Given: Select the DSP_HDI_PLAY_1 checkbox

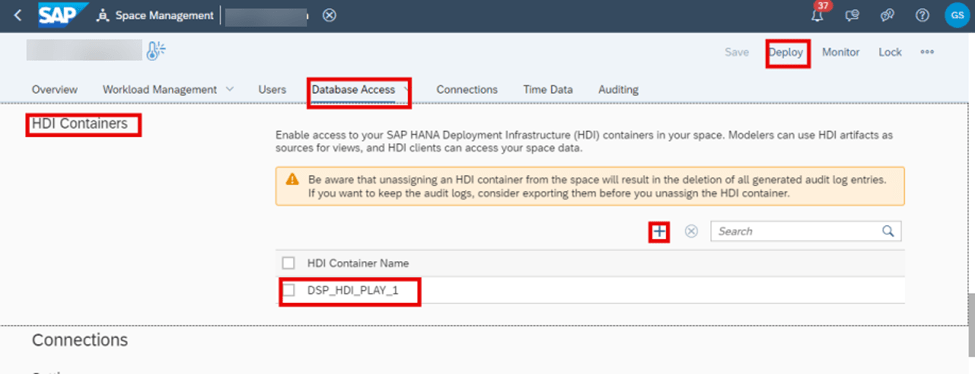Looking at the screenshot, I should click(289, 290).
